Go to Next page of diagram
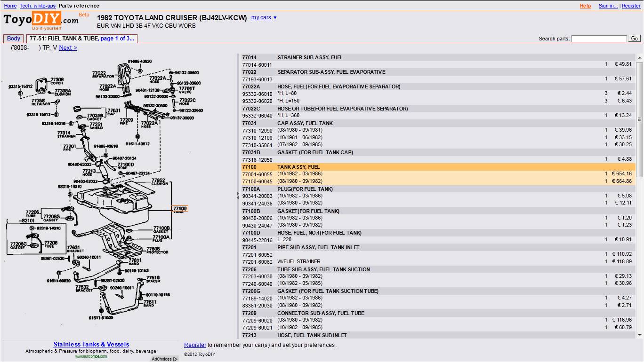Screen dimensions: 644x362 pyautogui.click(x=68, y=47)
